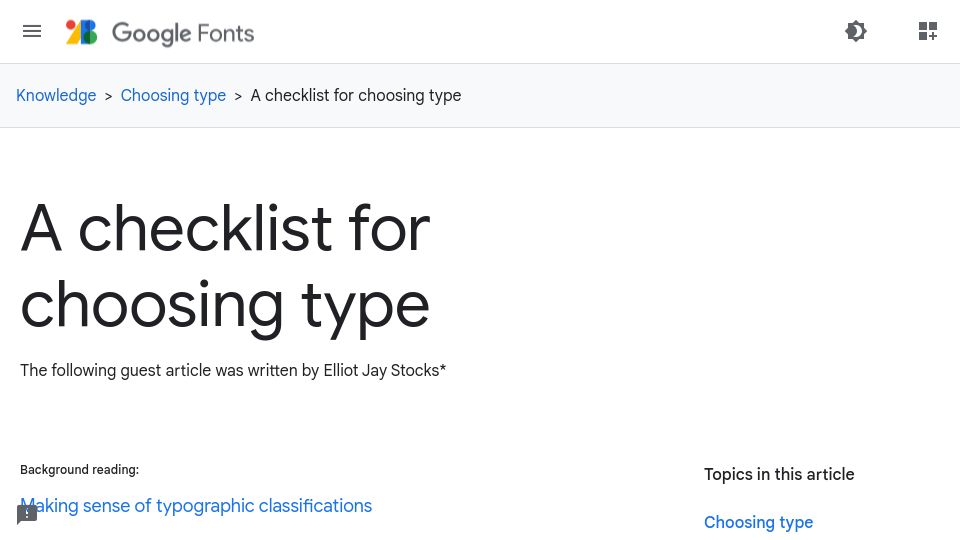Image resolution: width=960 pixels, height=540 pixels.
Task: Click the Google Fonts wordmark text
Action: point(182,33)
